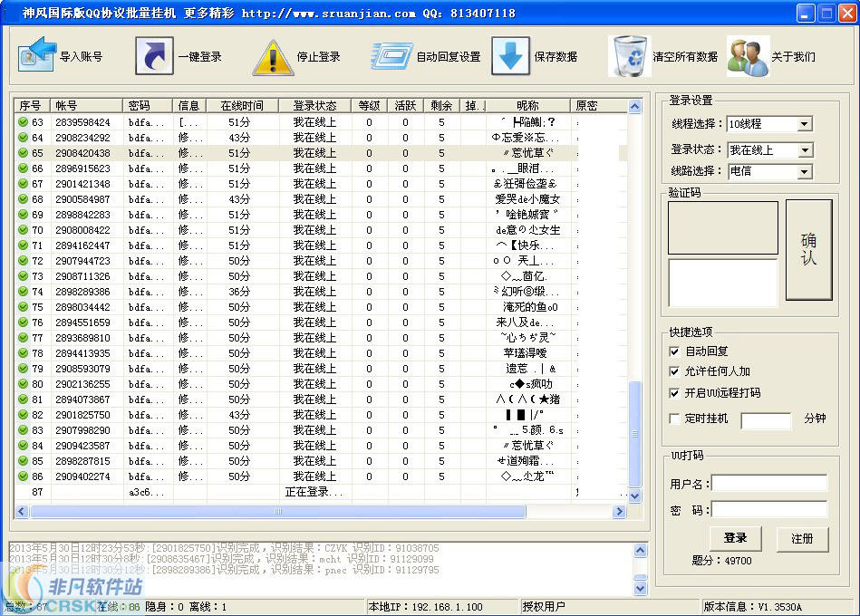
Task: Click green status icon of row 64
Action: click(x=23, y=137)
